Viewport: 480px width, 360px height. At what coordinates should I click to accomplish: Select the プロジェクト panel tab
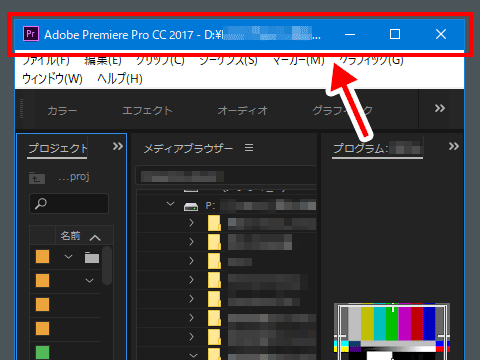pyautogui.click(x=57, y=148)
